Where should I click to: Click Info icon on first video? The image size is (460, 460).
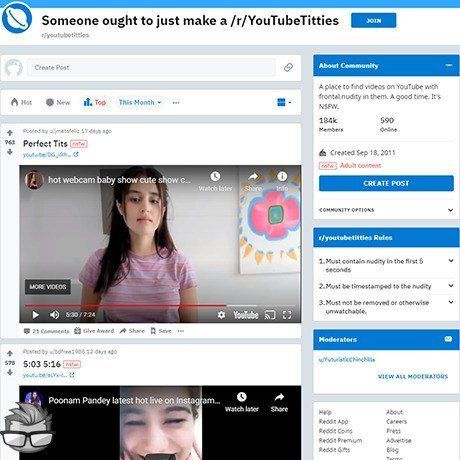[x=282, y=181]
